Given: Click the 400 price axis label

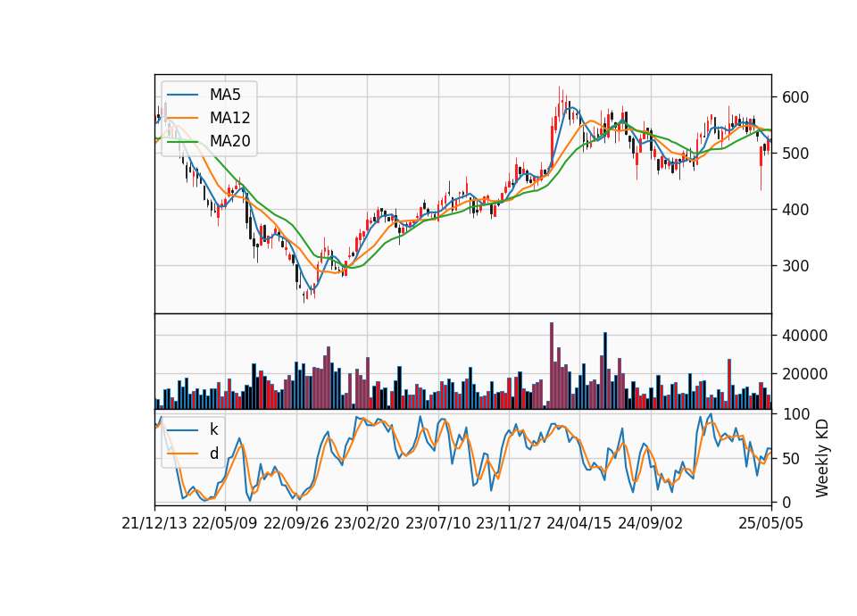Looking at the screenshot, I should (795, 210).
